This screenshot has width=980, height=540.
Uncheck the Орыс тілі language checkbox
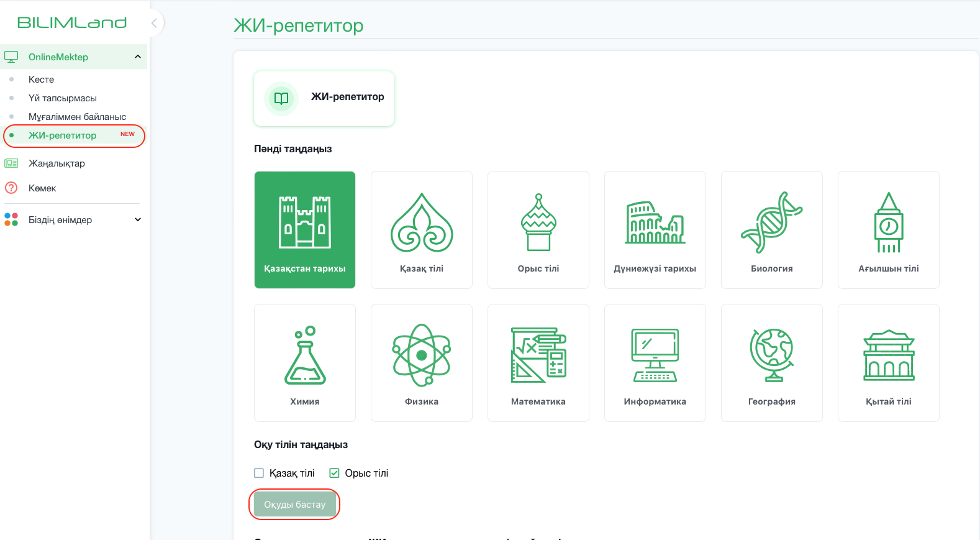[334, 474]
